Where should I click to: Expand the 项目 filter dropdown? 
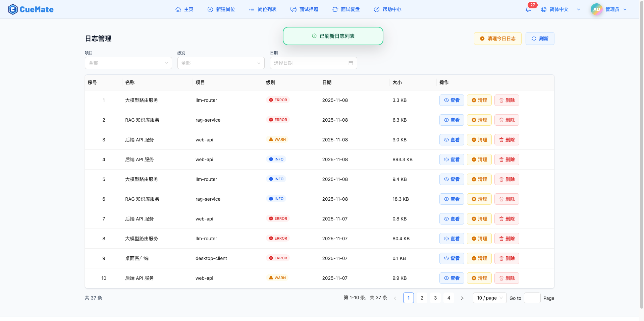click(x=128, y=63)
